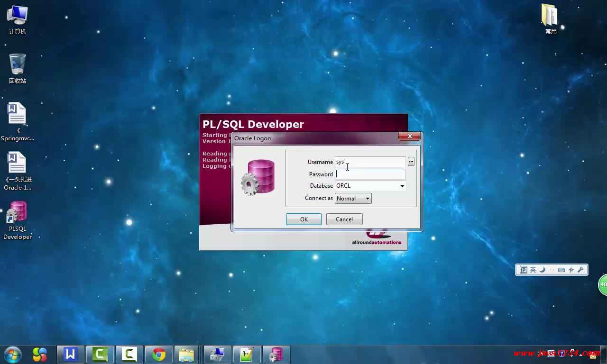The height and width of the screenshot is (364, 607).
Task: Focus the Password input field
Action: point(370,174)
